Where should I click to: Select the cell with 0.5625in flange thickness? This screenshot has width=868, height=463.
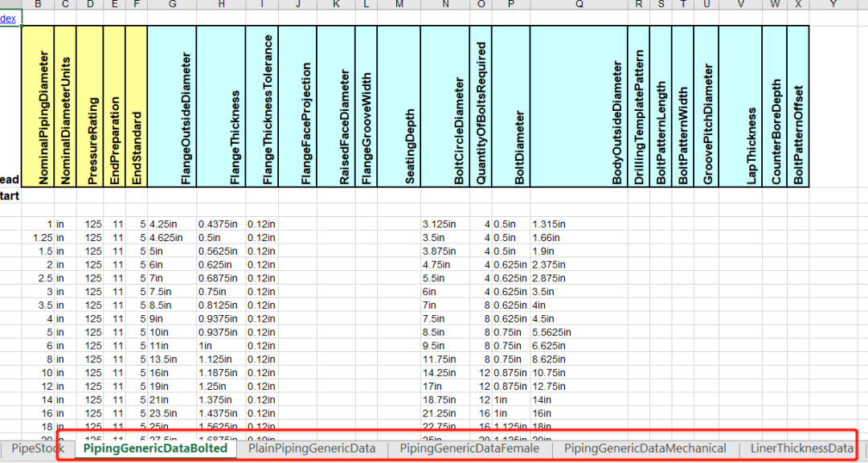click(x=221, y=252)
